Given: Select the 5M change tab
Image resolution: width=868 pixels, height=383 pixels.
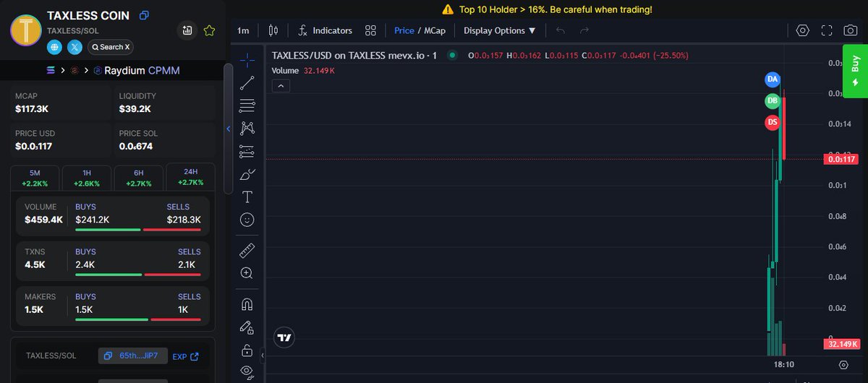Looking at the screenshot, I should (x=35, y=178).
